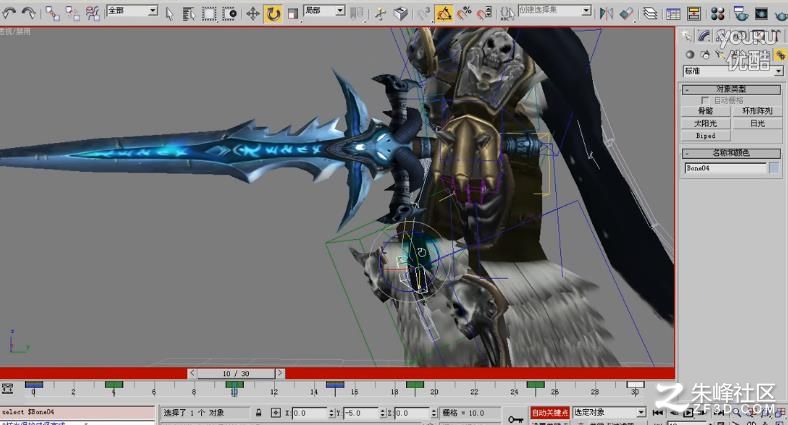
Task: Click the Go to Start playback button
Action: (x=658, y=412)
